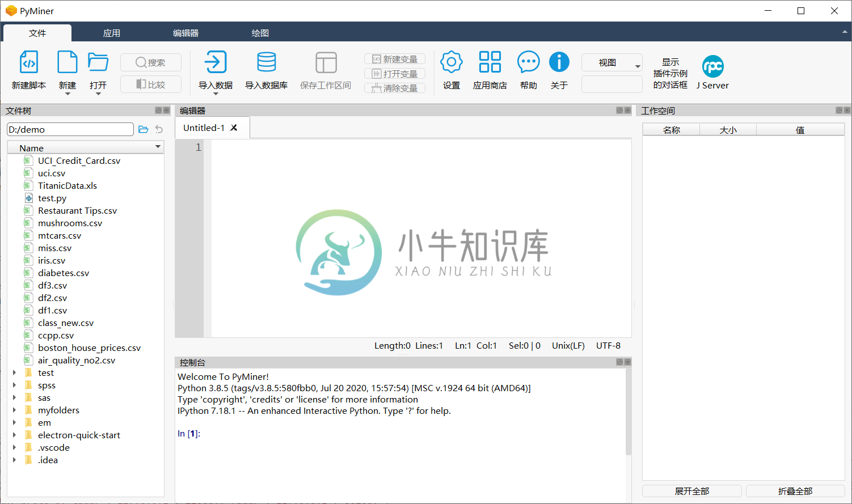Image resolution: width=852 pixels, height=504 pixels.
Task: Expand the .vscode folder
Action: click(x=14, y=448)
